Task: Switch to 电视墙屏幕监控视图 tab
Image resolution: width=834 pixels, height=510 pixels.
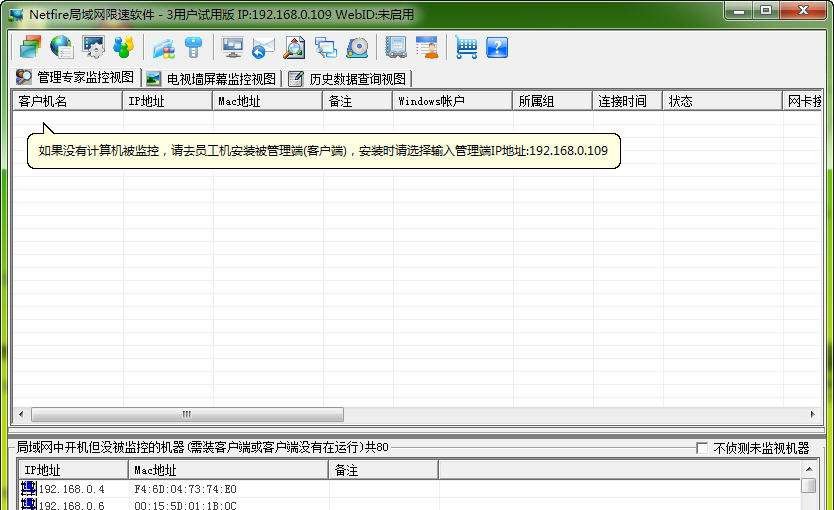Action: click(x=211, y=79)
